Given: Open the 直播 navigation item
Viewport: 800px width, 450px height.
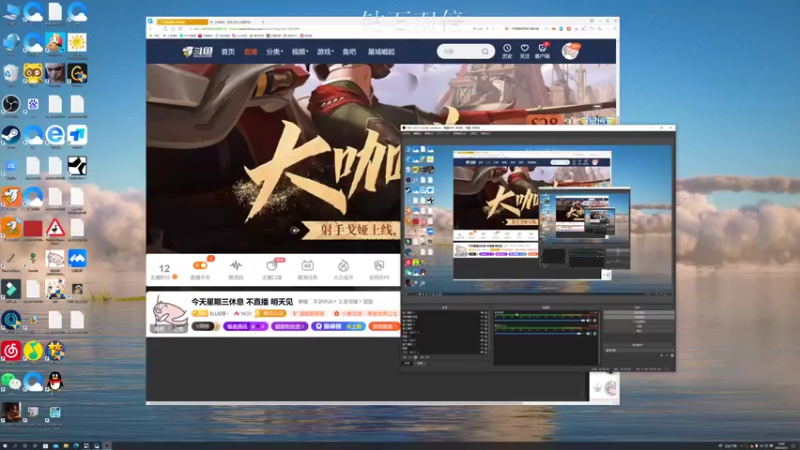Looking at the screenshot, I should (251, 52).
